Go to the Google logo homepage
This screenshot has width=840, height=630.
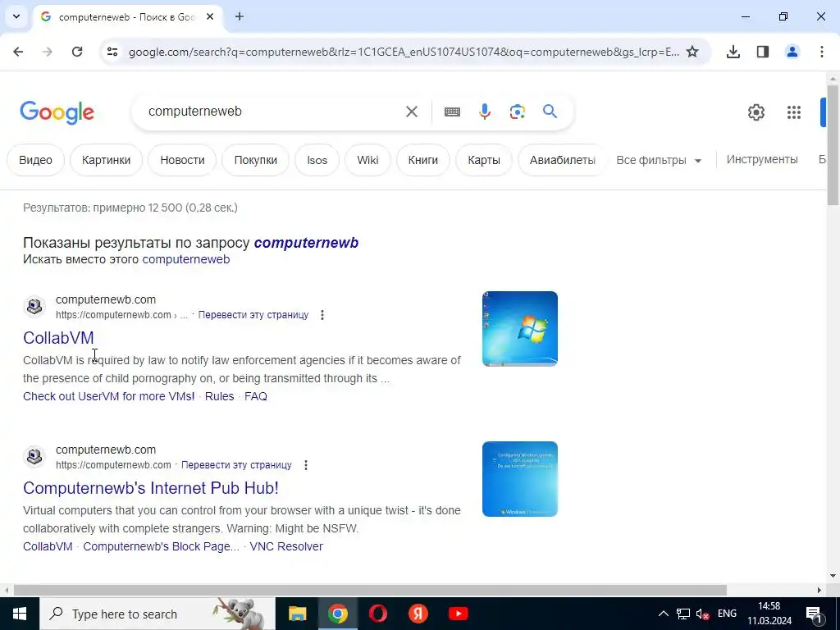click(57, 112)
